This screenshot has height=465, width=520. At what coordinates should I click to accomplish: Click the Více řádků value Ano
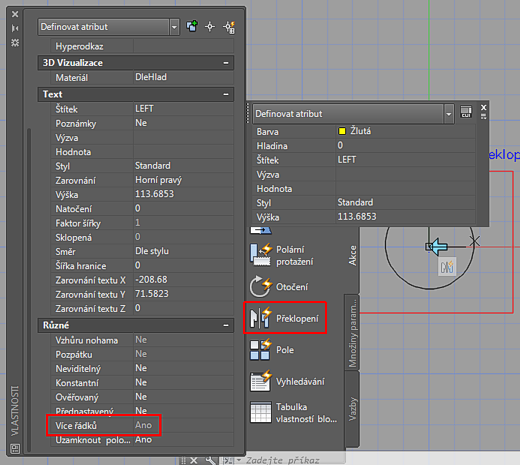pos(143,425)
